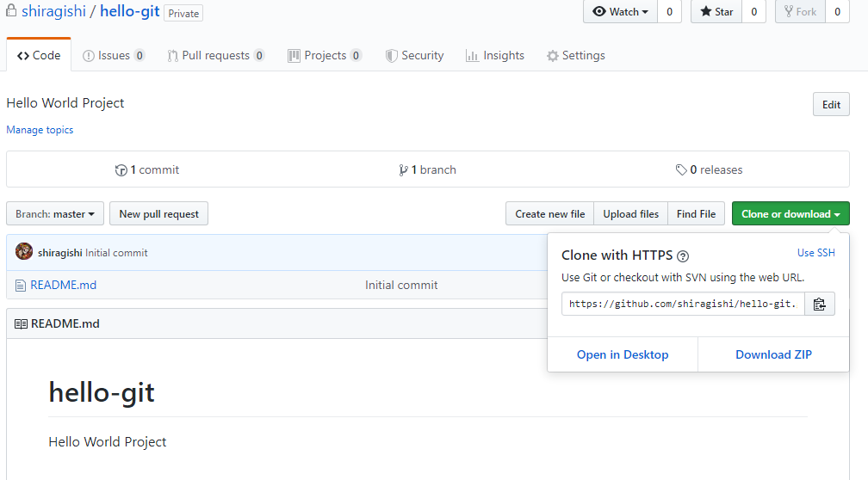Star the hello-git repository

pyautogui.click(x=716, y=12)
